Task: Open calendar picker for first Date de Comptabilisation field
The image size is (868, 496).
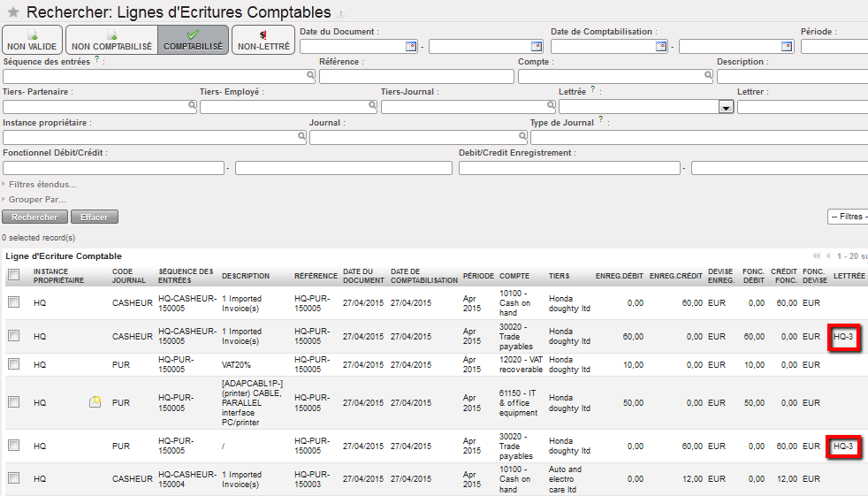Action: click(660, 47)
